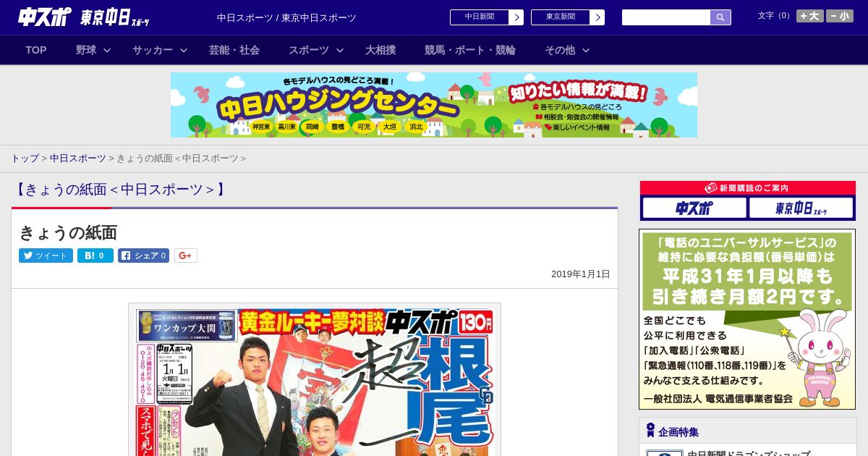Expand the その他 menu

point(567,50)
